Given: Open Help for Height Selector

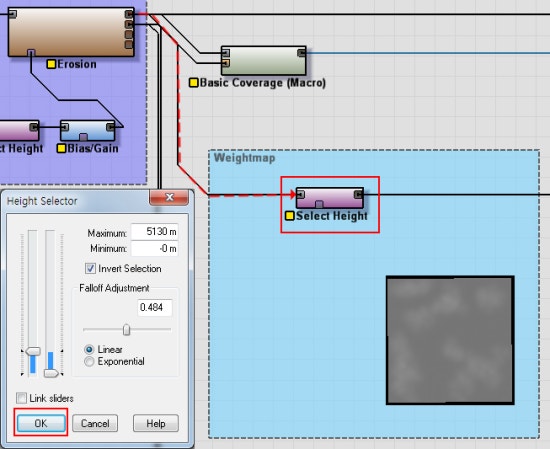Looking at the screenshot, I should [x=156, y=423].
